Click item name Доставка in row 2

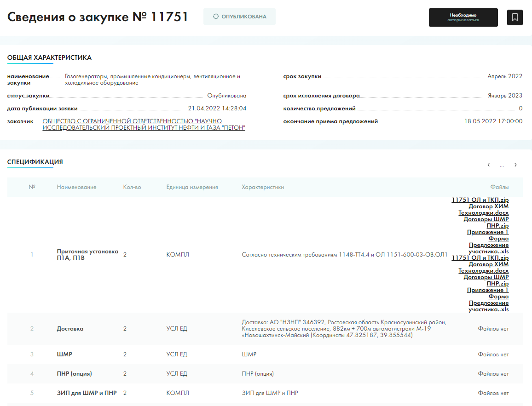click(70, 329)
